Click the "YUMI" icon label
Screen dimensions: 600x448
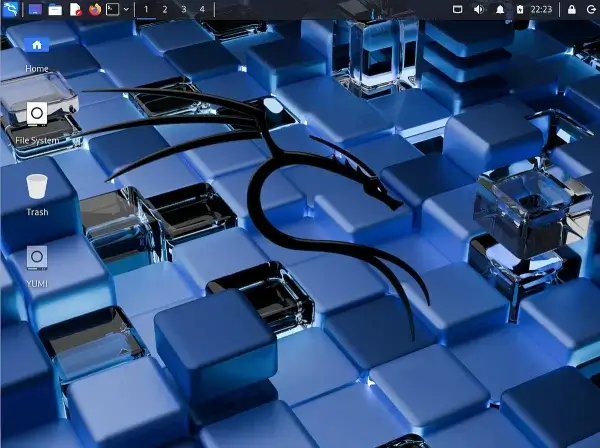click(x=37, y=283)
